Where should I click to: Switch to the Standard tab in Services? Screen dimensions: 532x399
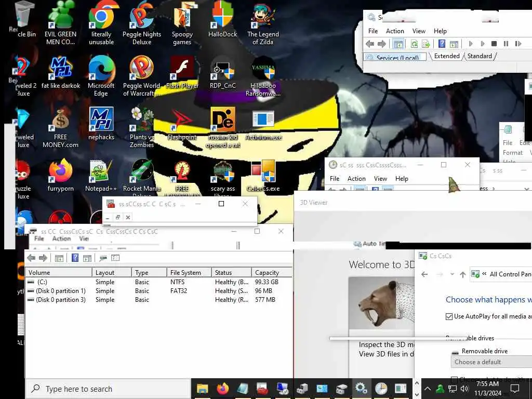point(480,56)
